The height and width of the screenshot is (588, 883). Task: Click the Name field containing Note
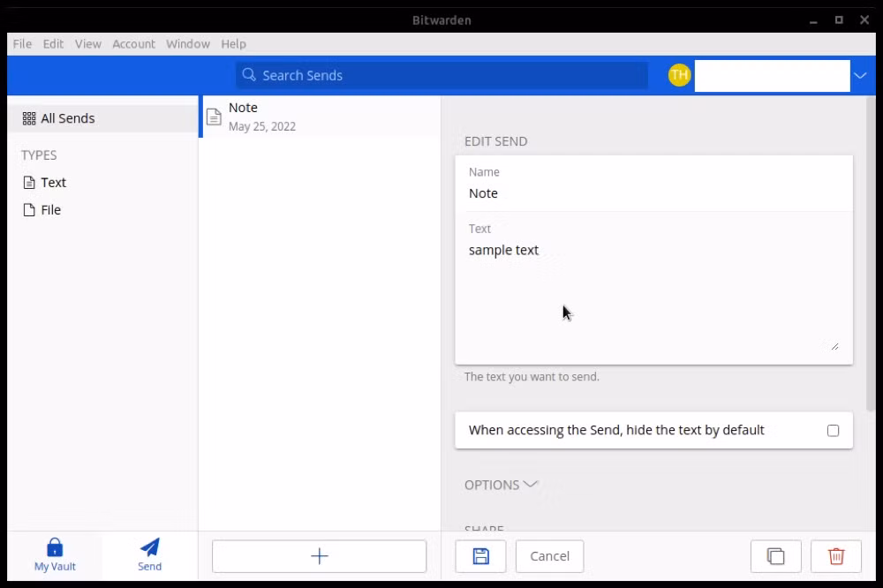click(x=653, y=184)
